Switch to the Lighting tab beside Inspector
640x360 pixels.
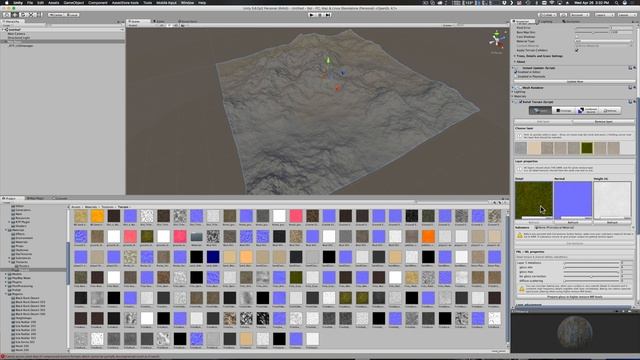[546, 21]
